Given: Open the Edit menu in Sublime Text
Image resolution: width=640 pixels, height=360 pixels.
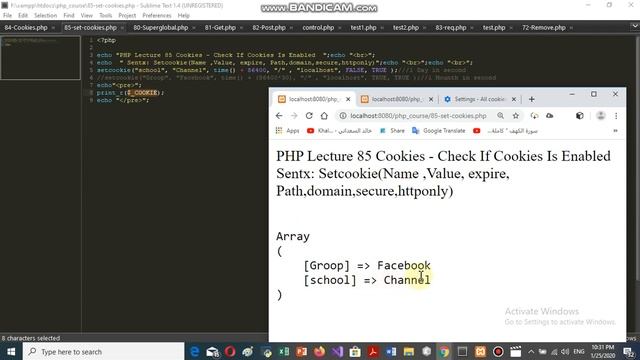Looking at the screenshot, I should [23, 16].
